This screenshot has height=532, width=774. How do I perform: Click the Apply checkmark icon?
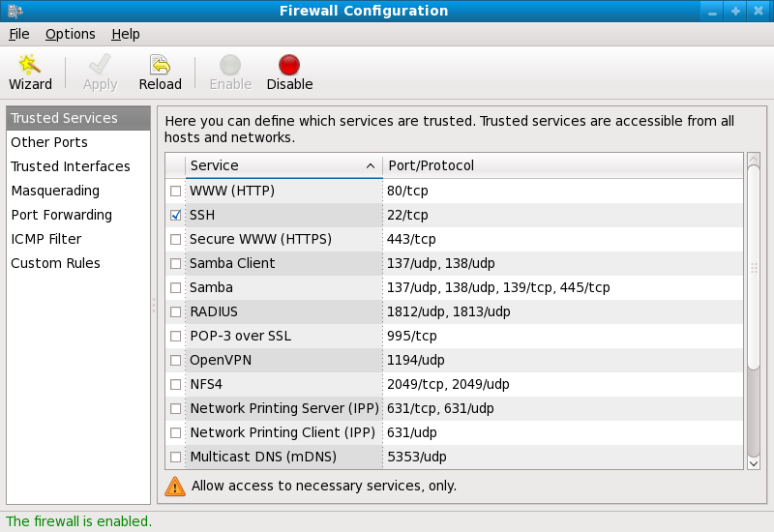tap(100, 66)
